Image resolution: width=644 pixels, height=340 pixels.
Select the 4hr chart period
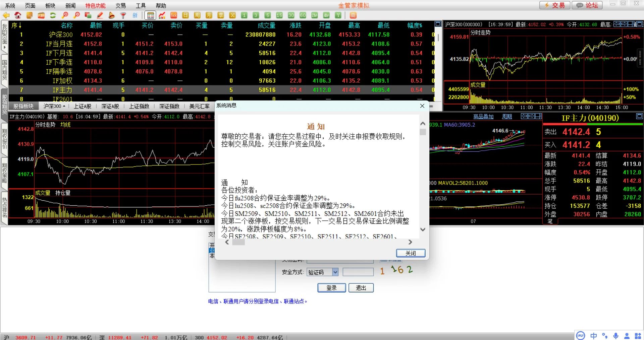(x=326, y=15)
